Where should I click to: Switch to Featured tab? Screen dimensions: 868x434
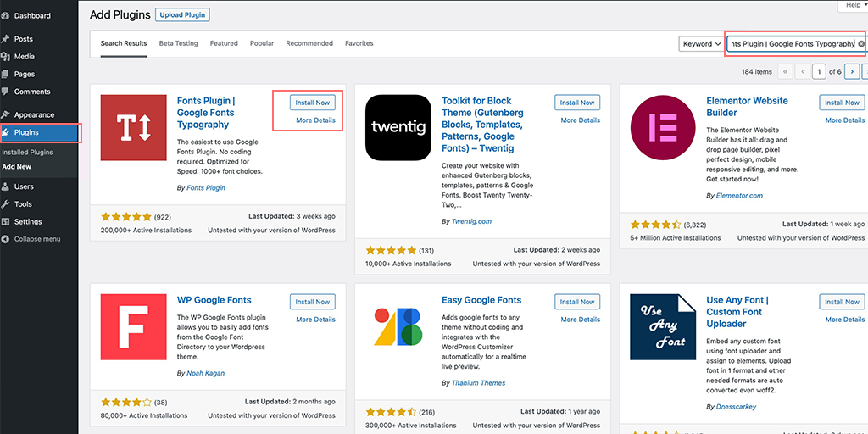tap(224, 43)
